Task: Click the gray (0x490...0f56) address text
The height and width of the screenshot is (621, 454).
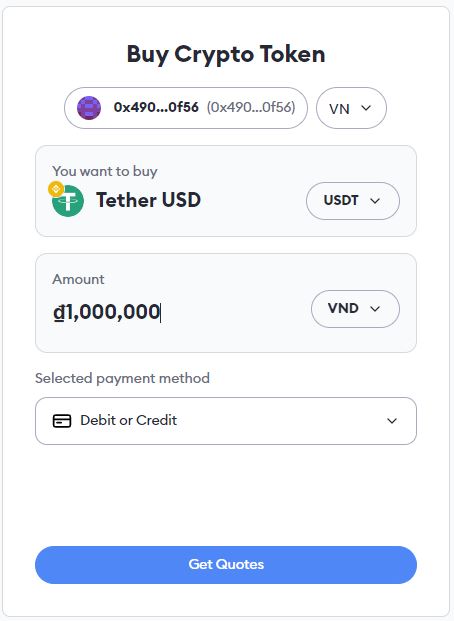Action: 251,107
